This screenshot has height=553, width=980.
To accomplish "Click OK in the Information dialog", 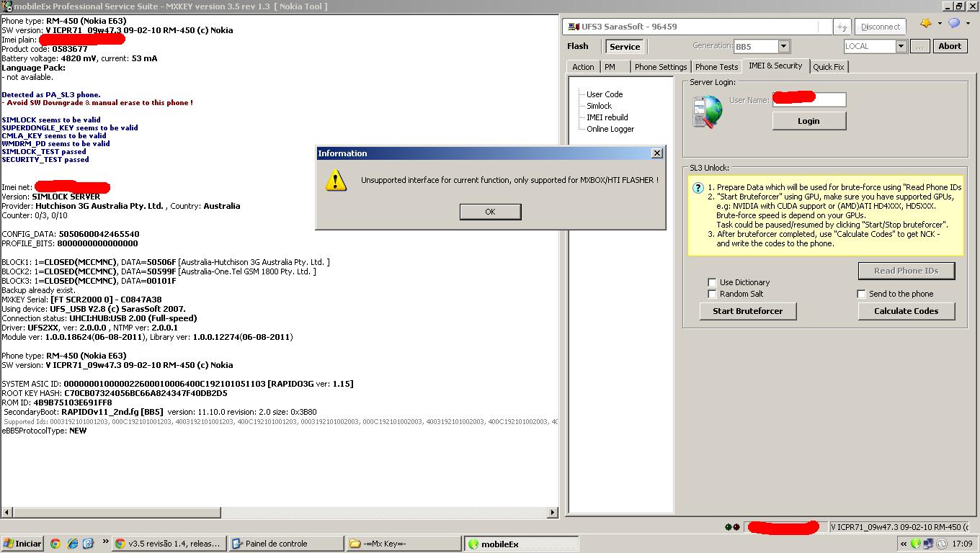I will click(x=490, y=212).
